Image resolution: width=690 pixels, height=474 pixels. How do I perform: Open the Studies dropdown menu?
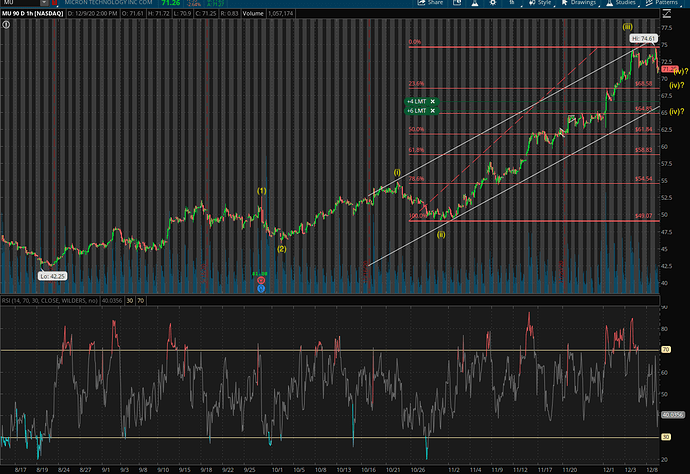pyautogui.click(x=622, y=3)
